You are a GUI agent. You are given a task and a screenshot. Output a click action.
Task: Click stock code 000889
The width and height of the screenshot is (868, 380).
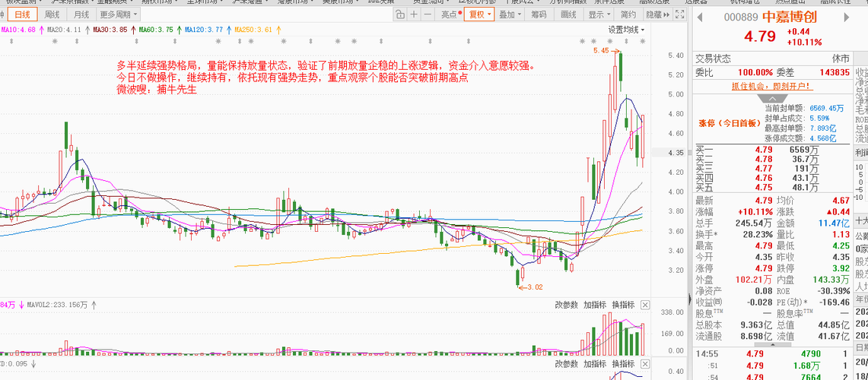(741, 17)
